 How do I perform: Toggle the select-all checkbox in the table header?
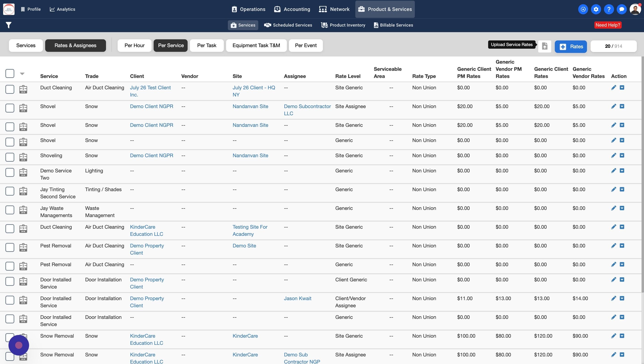(10, 73)
